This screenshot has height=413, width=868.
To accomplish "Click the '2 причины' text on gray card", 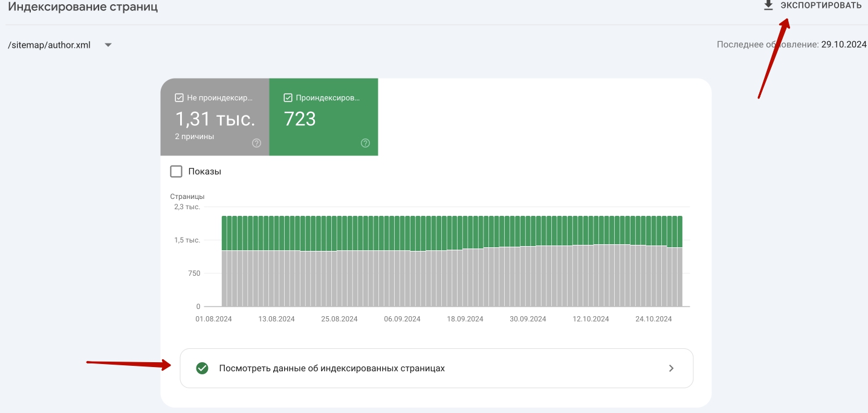I will click(195, 137).
